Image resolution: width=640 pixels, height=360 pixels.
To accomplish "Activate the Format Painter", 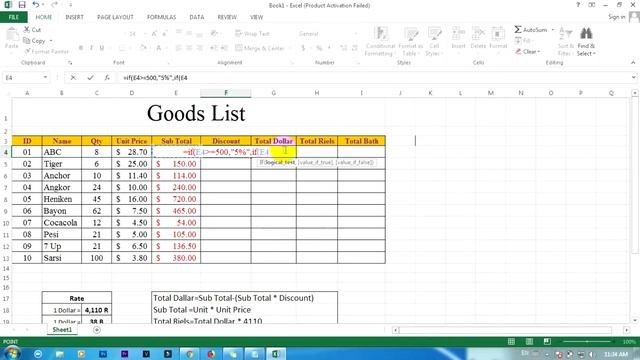I will coord(46,51).
